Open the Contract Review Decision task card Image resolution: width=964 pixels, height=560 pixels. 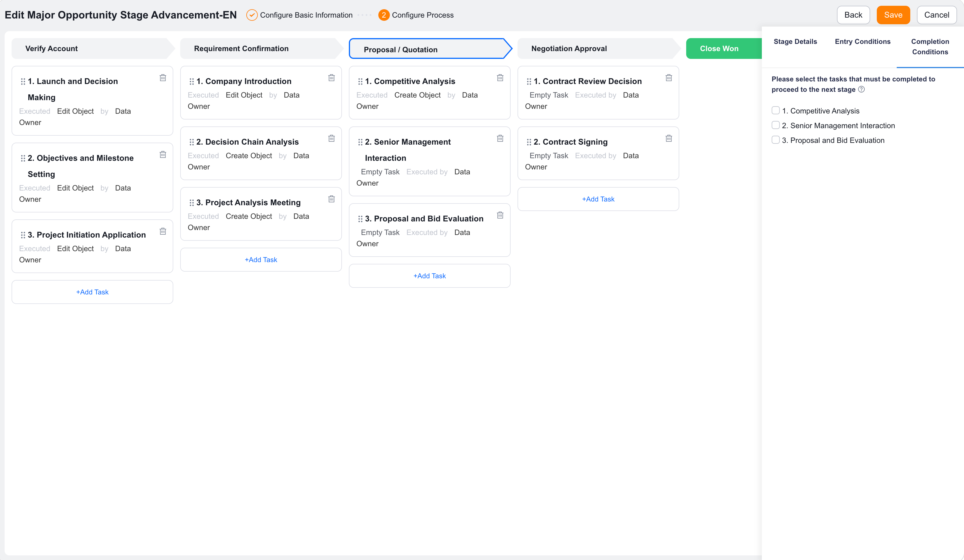pyautogui.click(x=598, y=93)
